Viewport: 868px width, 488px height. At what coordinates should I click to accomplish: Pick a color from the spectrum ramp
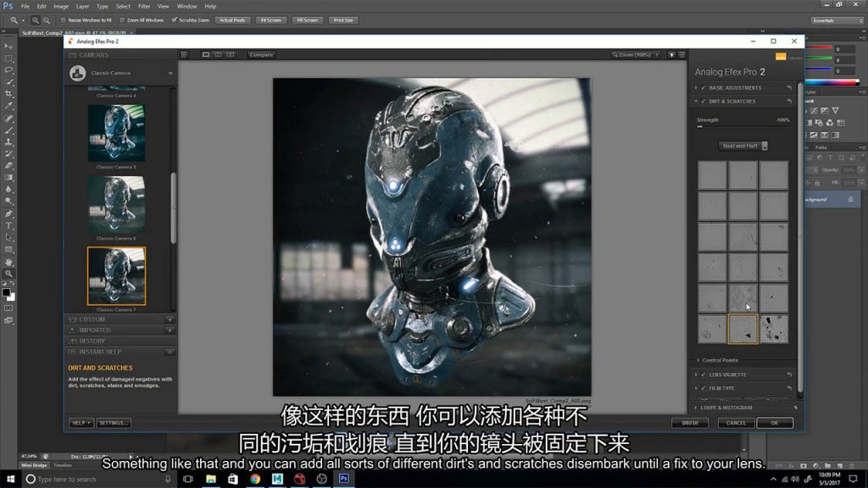click(832, 82)
